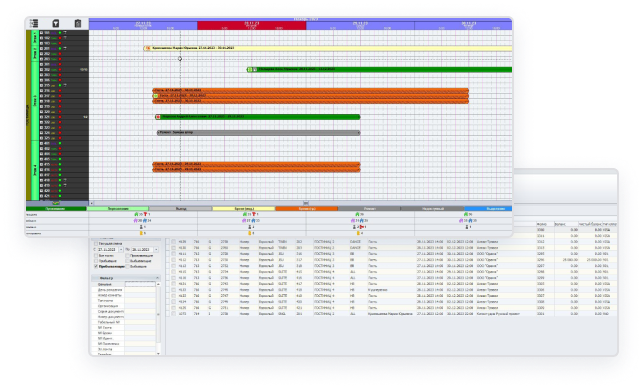
Task: Click the 'Фамилия' filter input field
Action: pos(140,284)
